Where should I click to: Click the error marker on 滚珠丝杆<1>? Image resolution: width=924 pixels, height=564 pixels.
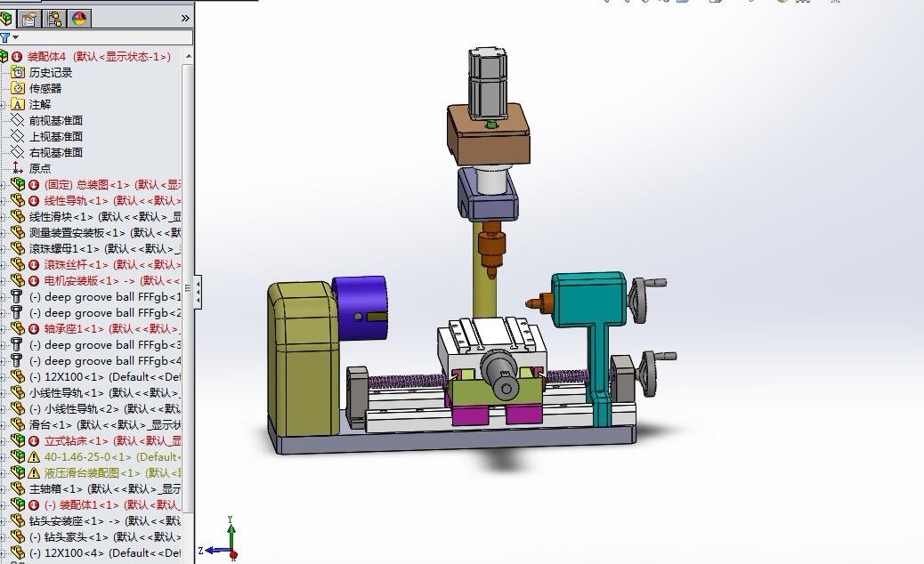coord(34,265)
